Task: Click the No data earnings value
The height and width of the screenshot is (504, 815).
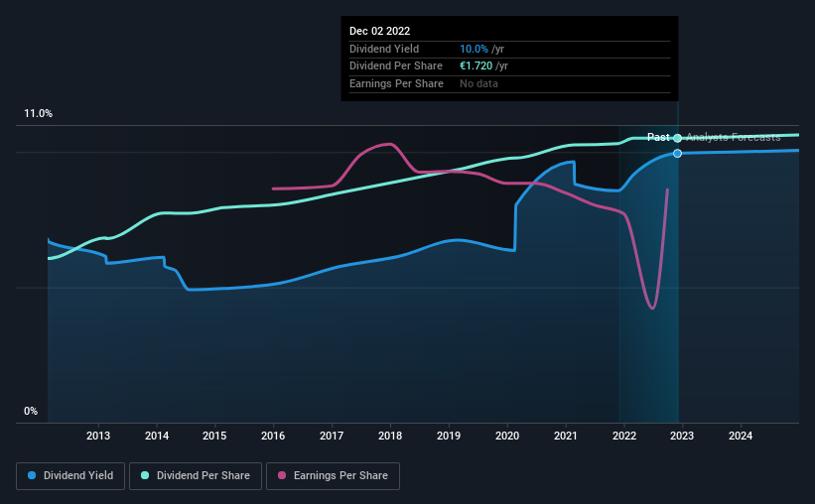Action: pyautogui.click(x=478, y=83)
